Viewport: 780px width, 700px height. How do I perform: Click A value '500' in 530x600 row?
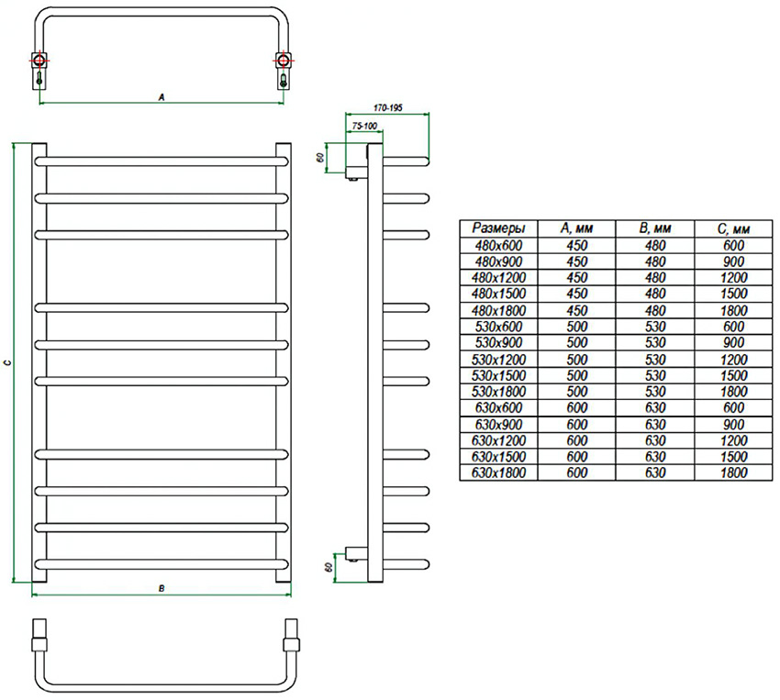576,326
